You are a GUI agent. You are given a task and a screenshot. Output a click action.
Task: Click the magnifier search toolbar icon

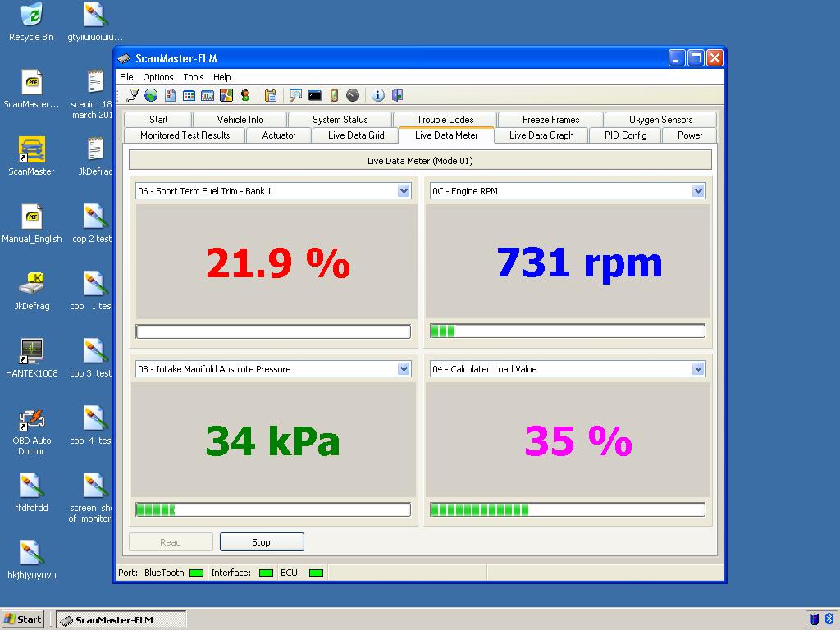pyautogui.click(x=295, y=95)
